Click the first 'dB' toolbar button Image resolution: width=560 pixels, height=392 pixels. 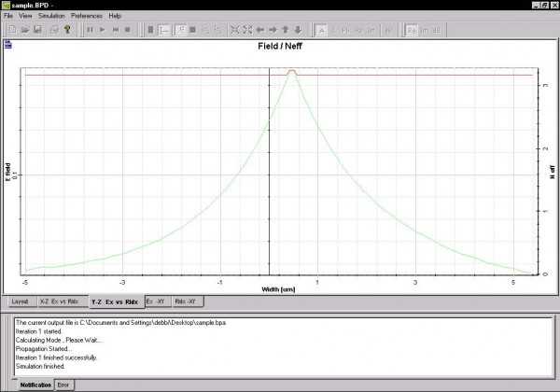pos(388,31)
